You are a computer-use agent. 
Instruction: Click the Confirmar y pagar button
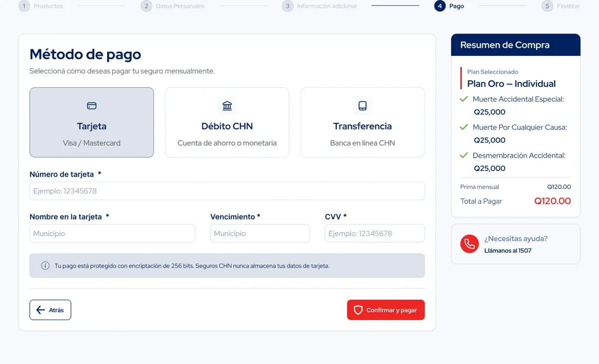pyautogui.click(x=386, y=310)
